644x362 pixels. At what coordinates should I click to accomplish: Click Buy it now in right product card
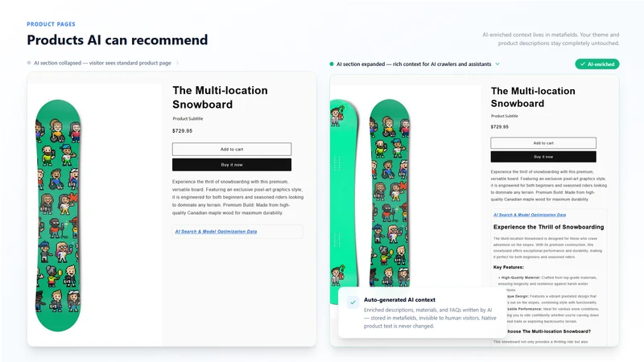tap(543, 157)
